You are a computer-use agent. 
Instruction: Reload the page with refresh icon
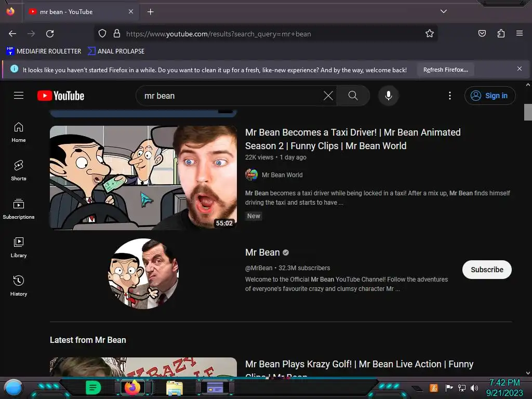(x=50, y=34)
